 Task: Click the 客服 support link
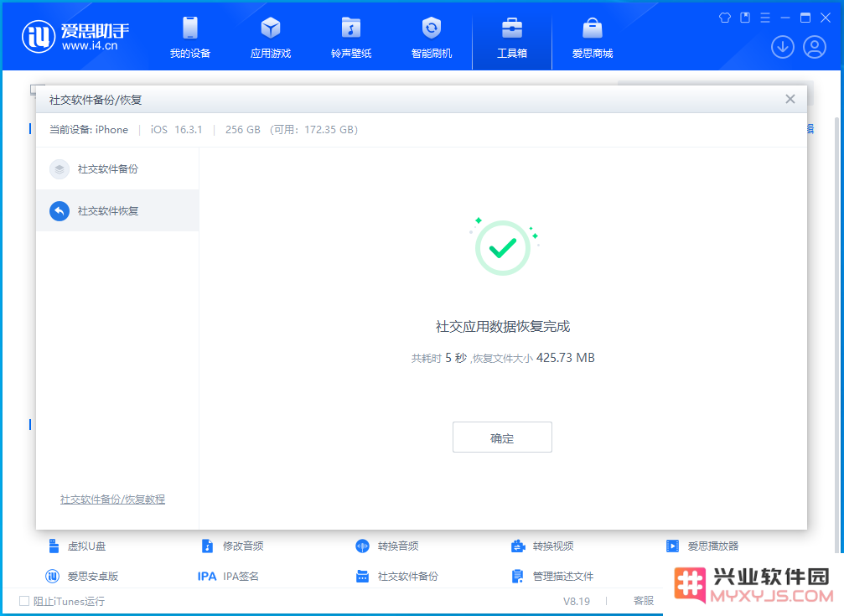643,601
